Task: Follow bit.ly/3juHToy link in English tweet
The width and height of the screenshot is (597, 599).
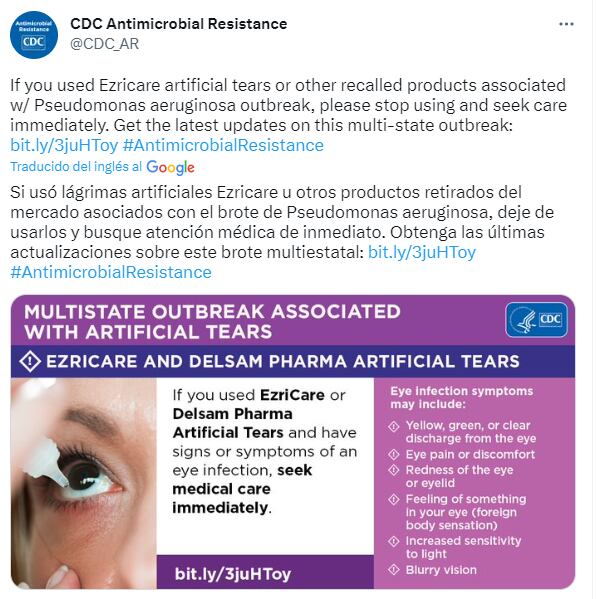Action: [64, 146]
